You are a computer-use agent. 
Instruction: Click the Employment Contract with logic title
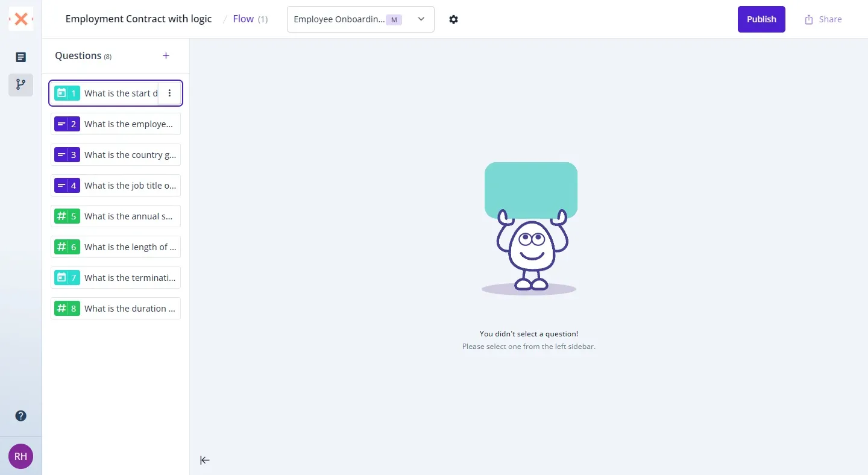click(x=139, y=19)
